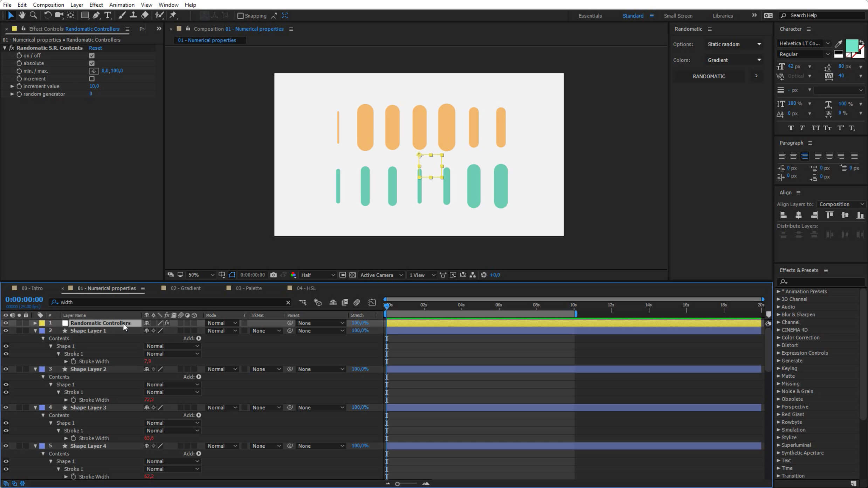Image resolution: width=868 pixels, height=488 pixels.
Task: Take a snapshot with the camera icon
Action: tap(273, 275)
